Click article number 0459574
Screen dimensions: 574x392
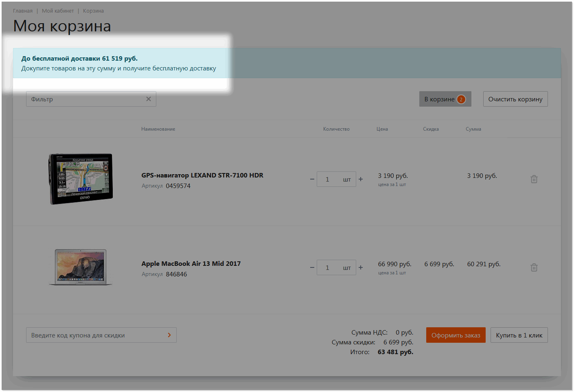178,186
